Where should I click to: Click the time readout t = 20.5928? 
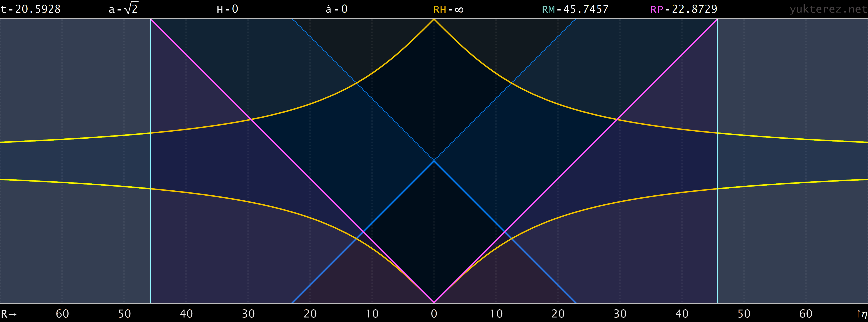(x=31, y=9)
